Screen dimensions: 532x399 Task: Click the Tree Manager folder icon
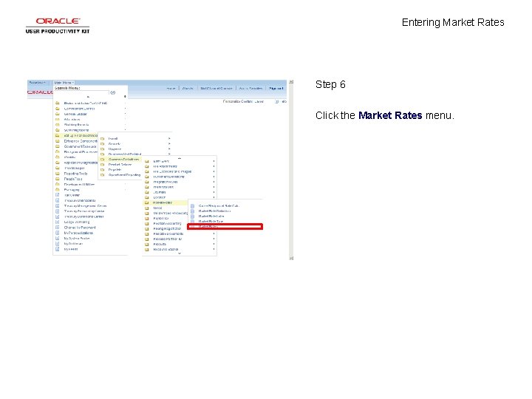58,168
